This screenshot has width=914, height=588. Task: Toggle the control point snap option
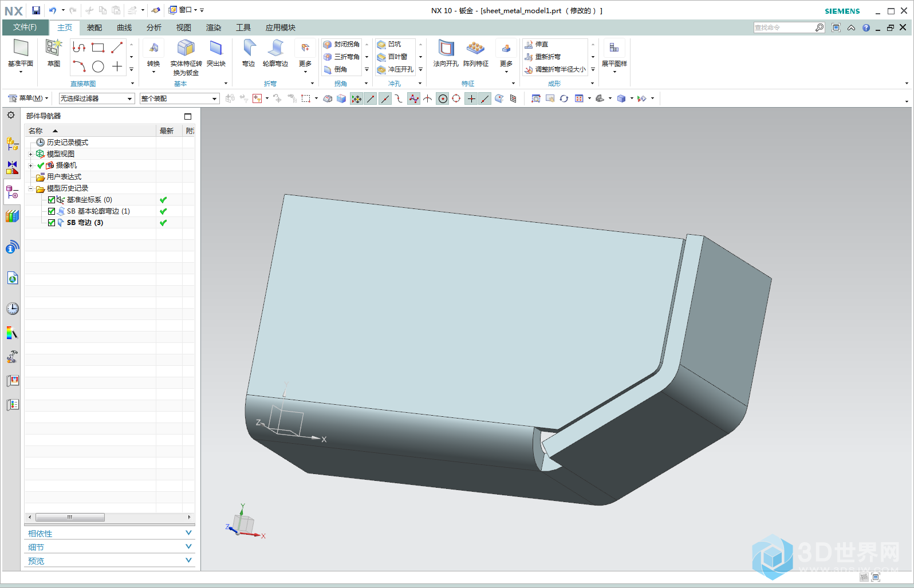(399, 98)
